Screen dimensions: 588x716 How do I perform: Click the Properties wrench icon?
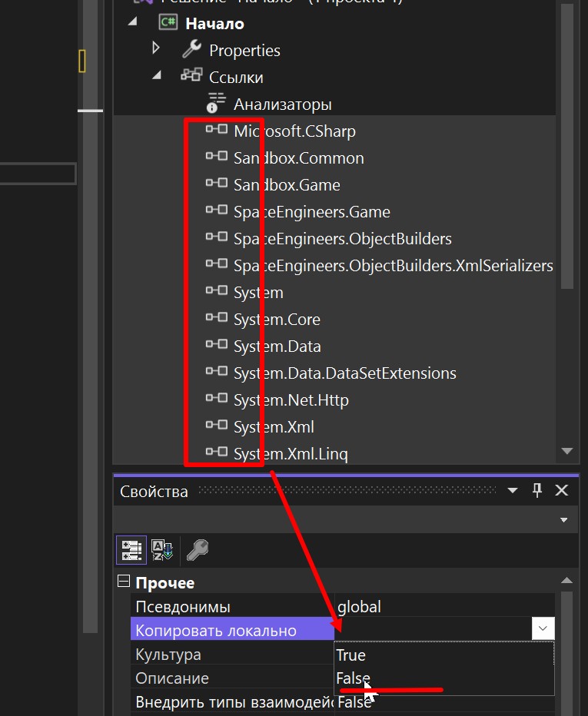click(x=192, y=49)
